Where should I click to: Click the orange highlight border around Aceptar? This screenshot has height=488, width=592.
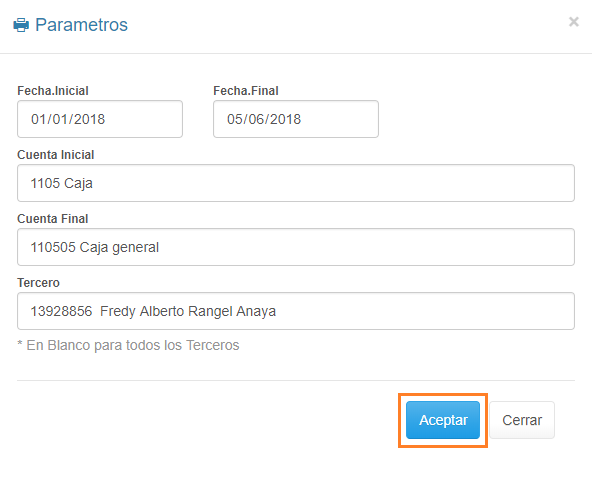coord(443,394)
